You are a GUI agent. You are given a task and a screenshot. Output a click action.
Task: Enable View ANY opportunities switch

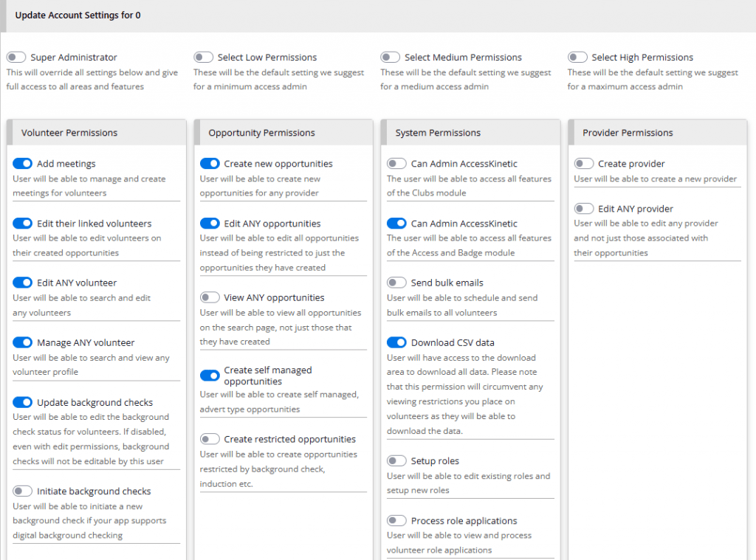210,298
